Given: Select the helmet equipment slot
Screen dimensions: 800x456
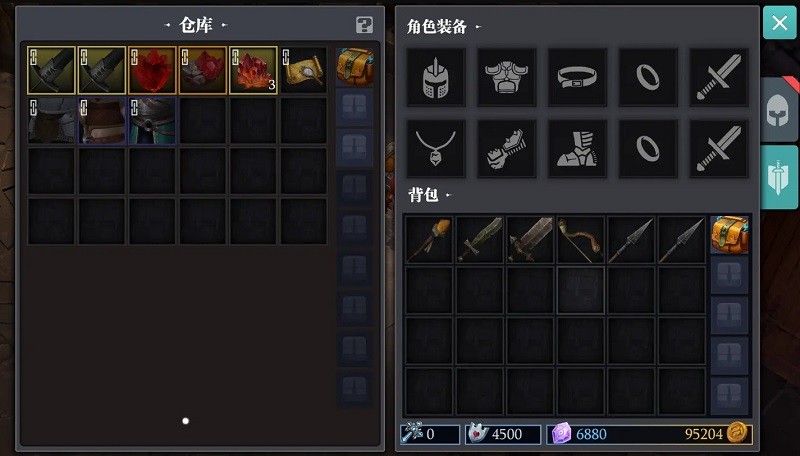Looking at the screenshot, I should pos(436,78).
